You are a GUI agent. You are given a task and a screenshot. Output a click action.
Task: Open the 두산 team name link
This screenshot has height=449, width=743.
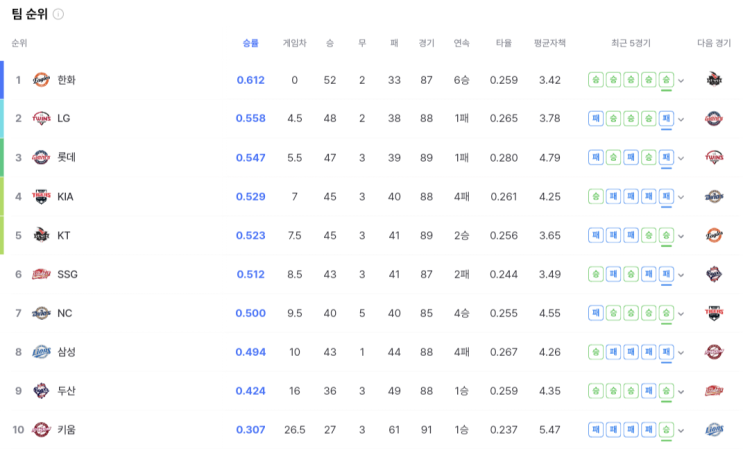pyautogui.click(x=67, y=391)
